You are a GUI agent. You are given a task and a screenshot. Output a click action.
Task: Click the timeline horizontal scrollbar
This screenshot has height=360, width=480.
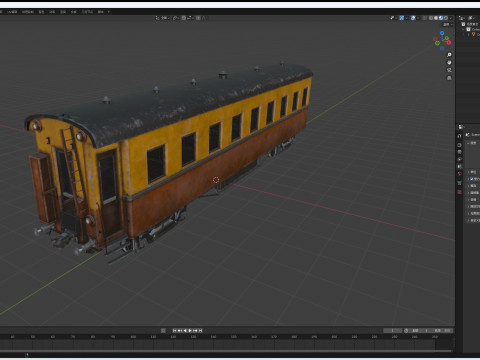coord(227,351)
